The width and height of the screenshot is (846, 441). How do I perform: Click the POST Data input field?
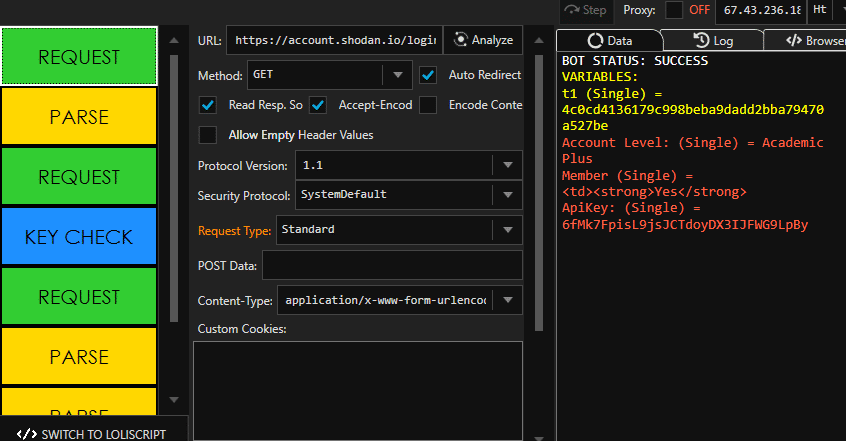[x=392, y=265]
